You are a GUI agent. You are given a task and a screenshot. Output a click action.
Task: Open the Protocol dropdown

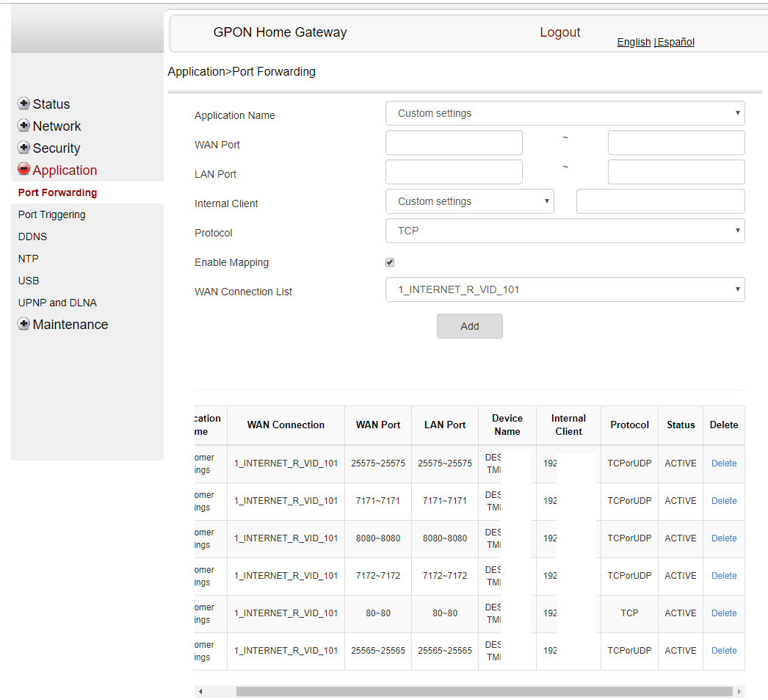pos(565,231)
